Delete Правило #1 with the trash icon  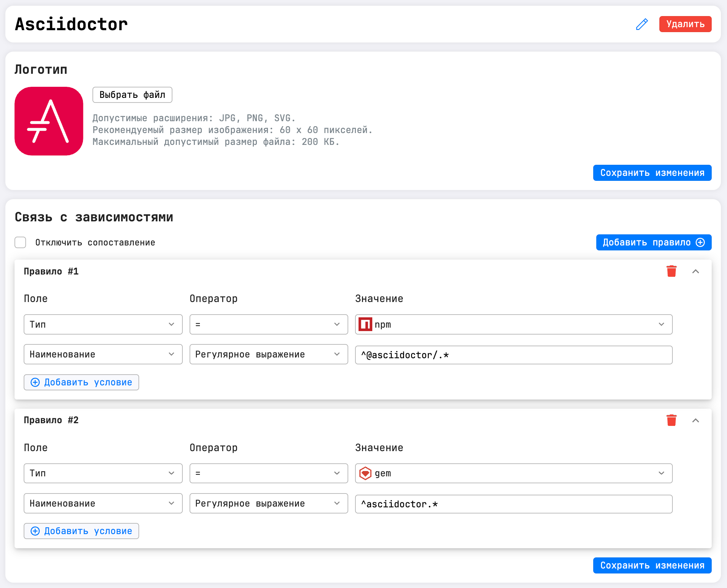pyautogui.click(x=672, y=271)
